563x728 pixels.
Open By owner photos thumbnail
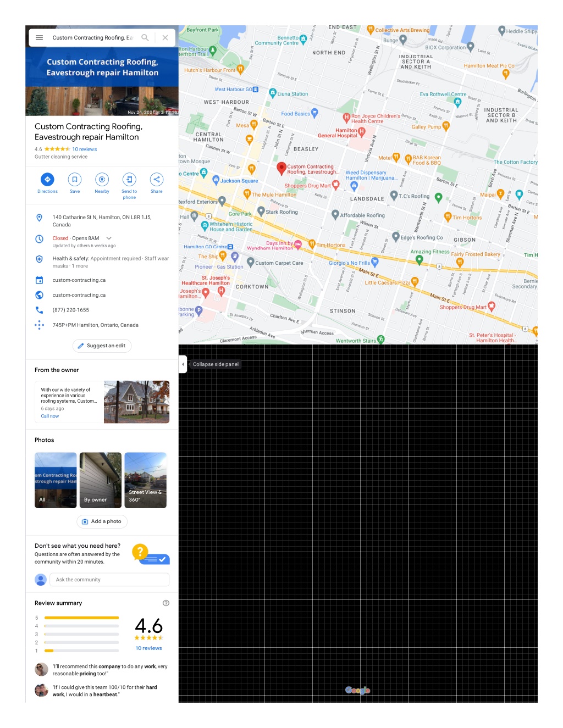101,480
